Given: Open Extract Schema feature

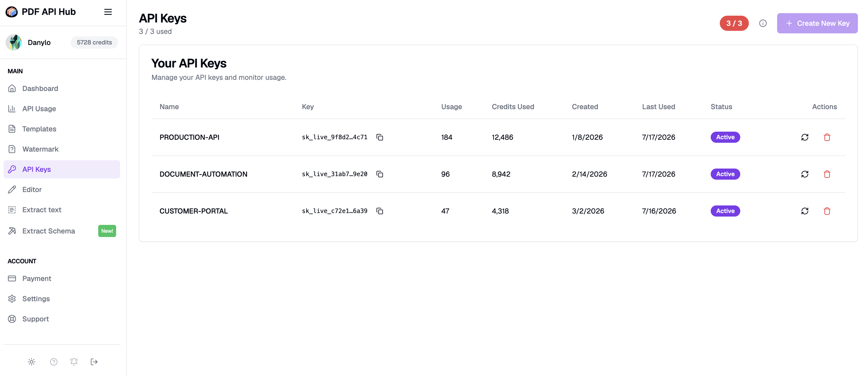Looking at the screenshot, I should coord(62,231).
